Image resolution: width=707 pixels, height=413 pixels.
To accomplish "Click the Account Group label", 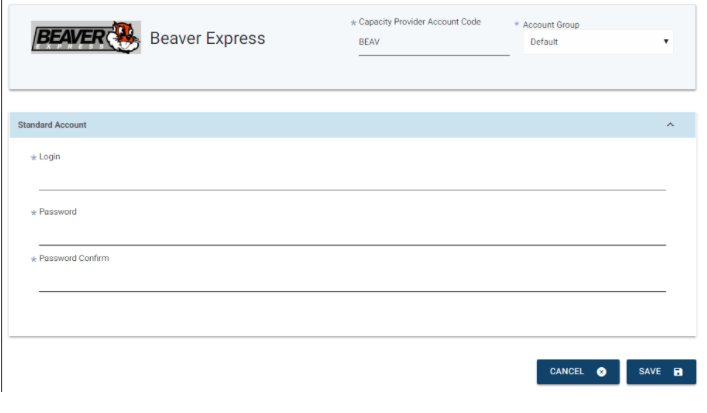I will pyautogui.click(x=551, y=25).
